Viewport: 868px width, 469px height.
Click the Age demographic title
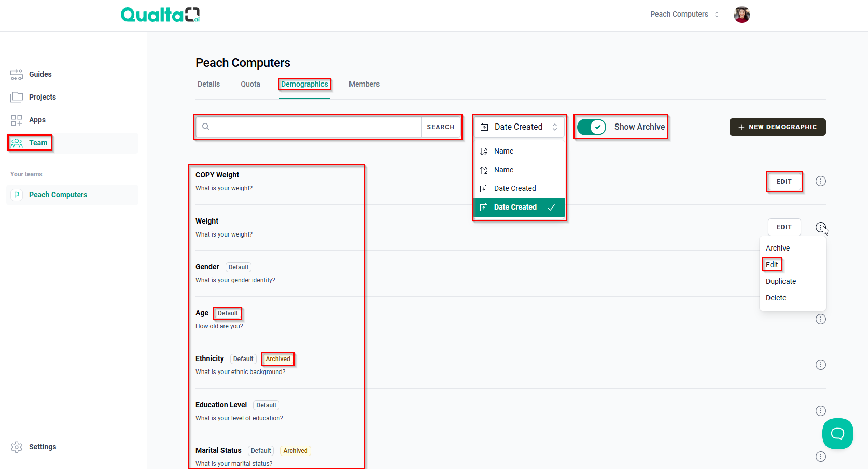pyautogui.click(x=202, y=313)
